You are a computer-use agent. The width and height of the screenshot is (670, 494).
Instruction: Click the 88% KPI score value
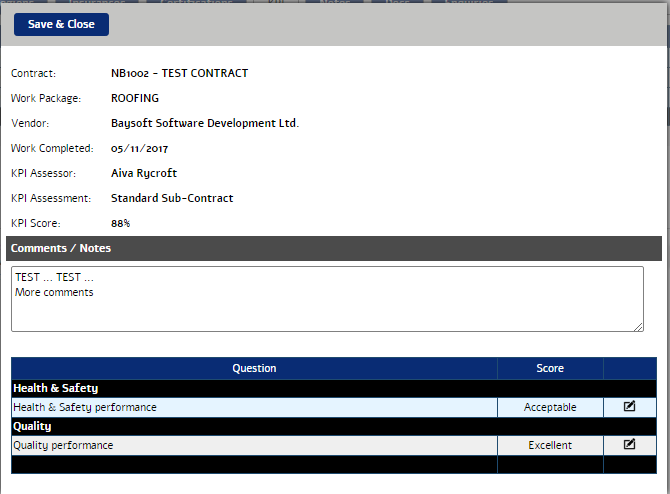pyautogui.click(x=120, y=223)
